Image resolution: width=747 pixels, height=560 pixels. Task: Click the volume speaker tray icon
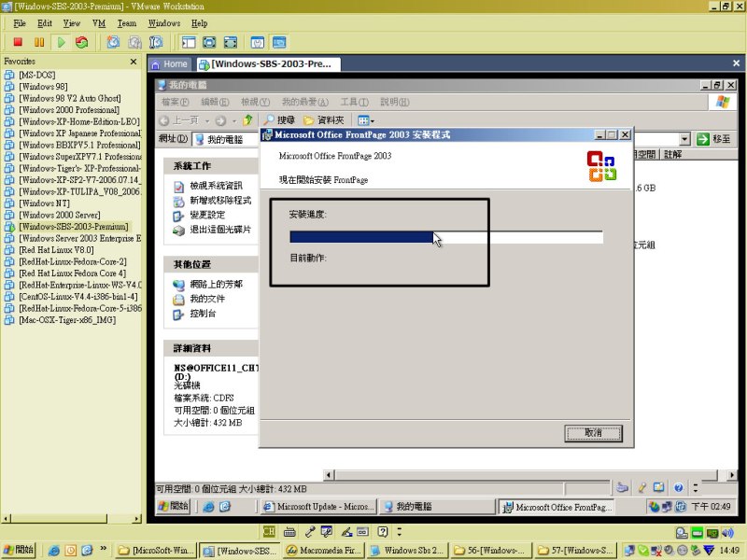[727, 532]
